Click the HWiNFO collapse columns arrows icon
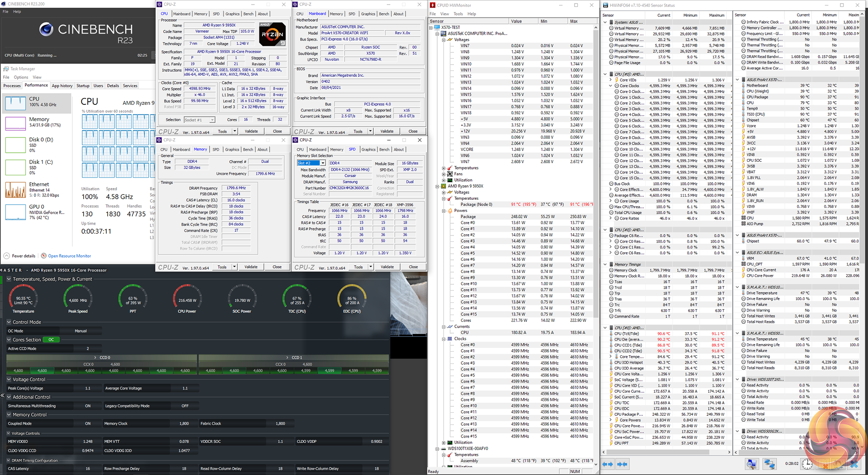This screenshot has height=475, width=868. click(623, 464)
